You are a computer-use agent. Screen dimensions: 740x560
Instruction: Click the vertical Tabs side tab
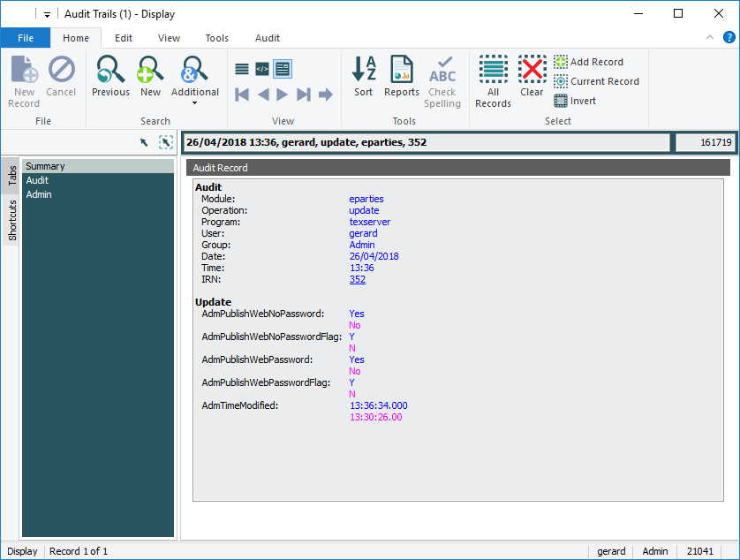11,175
